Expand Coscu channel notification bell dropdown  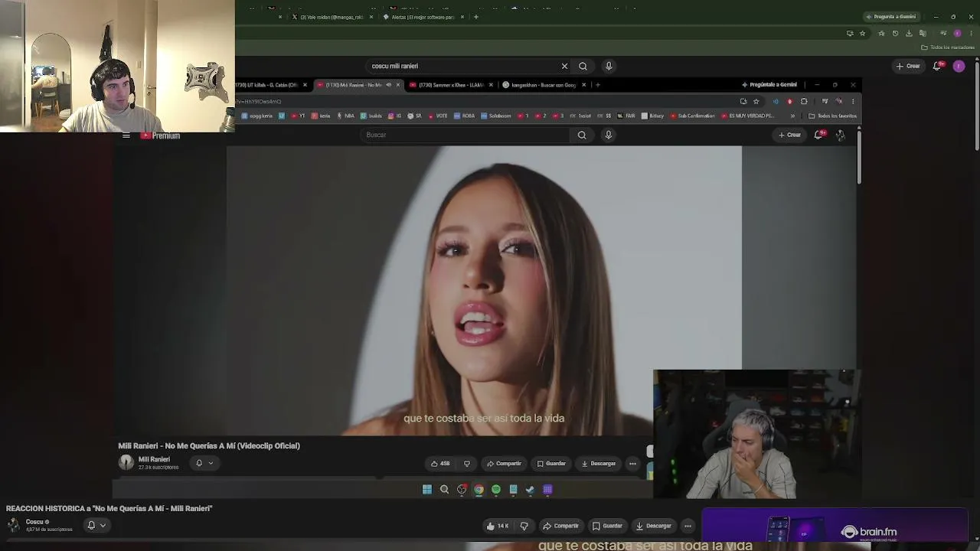coord(96,525)
